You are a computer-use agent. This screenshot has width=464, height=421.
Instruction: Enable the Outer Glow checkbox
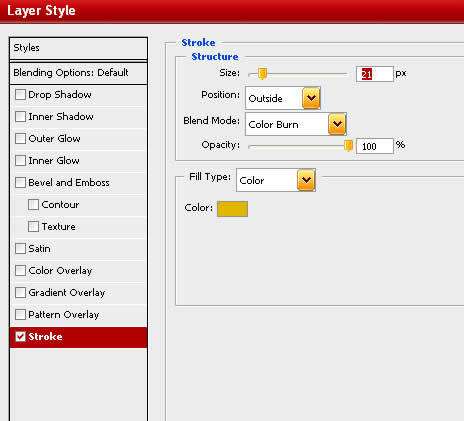point(20,138)
